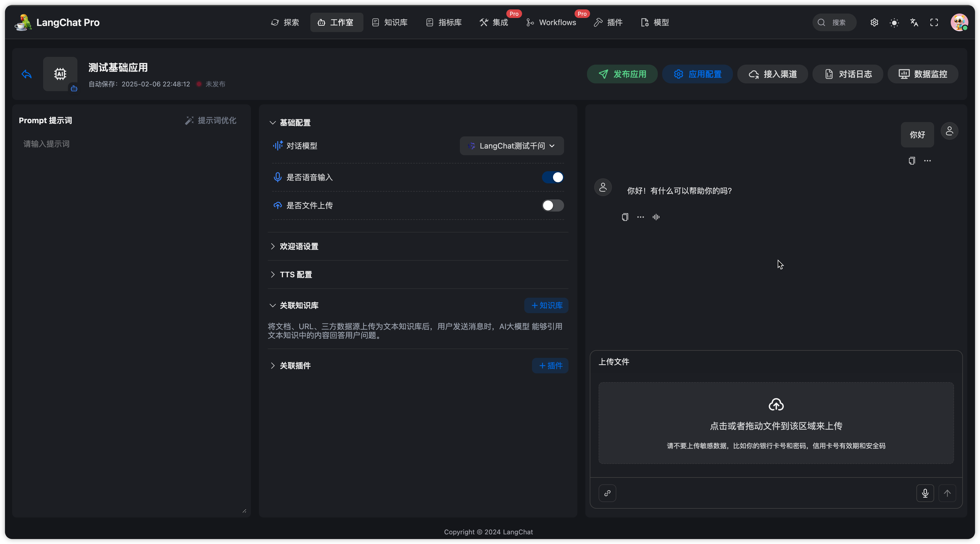The image size is (980, 544).
Task: Copy the user message 你好
Action: coord(911,161)
